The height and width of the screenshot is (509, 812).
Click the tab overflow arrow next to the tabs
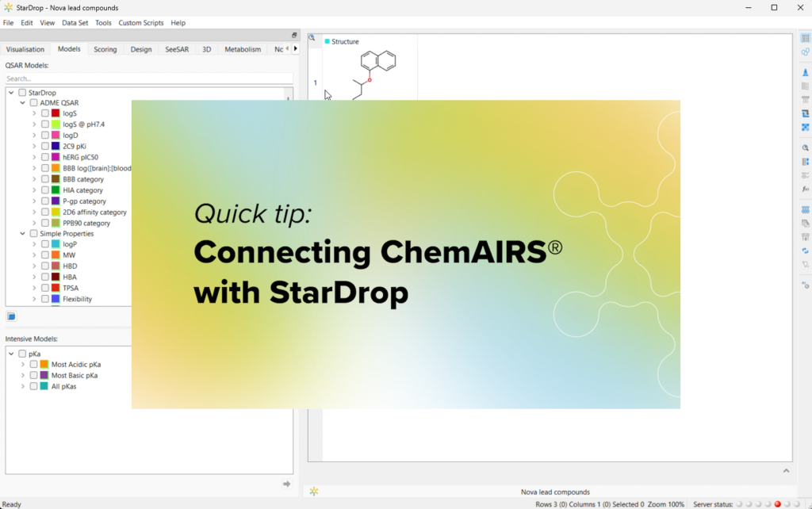(295, 48)
